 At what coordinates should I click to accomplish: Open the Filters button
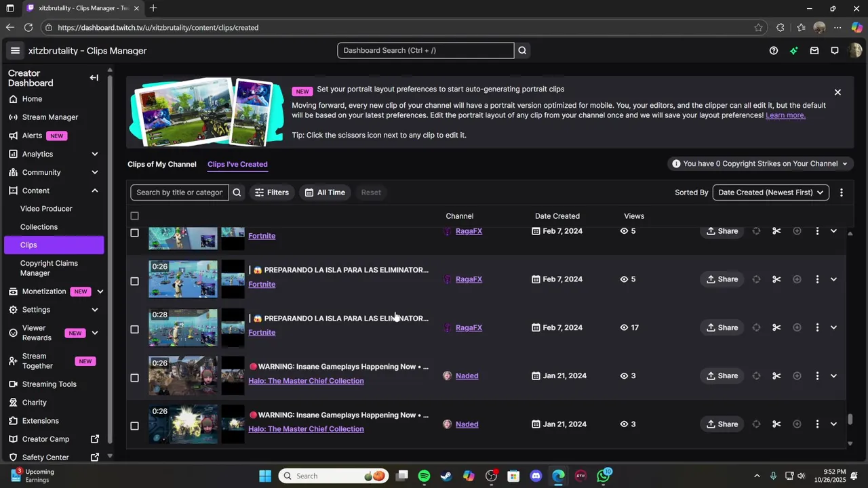pyautogui.click(x=271, y=192)
